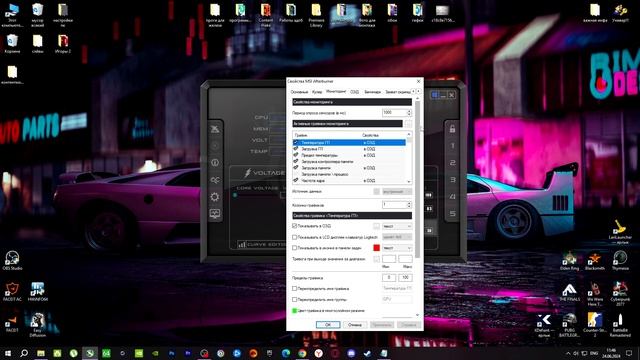Toggle 'Показывать в ОЭД' checkbox
The height and width of the screenshot is (360, 640).
pyautogui.click(x=295, y=226)
